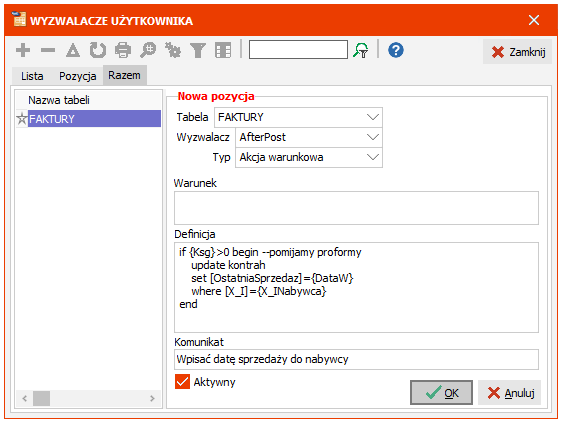The height and width of the screenshot is (422, 561).
Task: Expand the Typ dropdown Akcja warunkowa
Action: point(309,157)
